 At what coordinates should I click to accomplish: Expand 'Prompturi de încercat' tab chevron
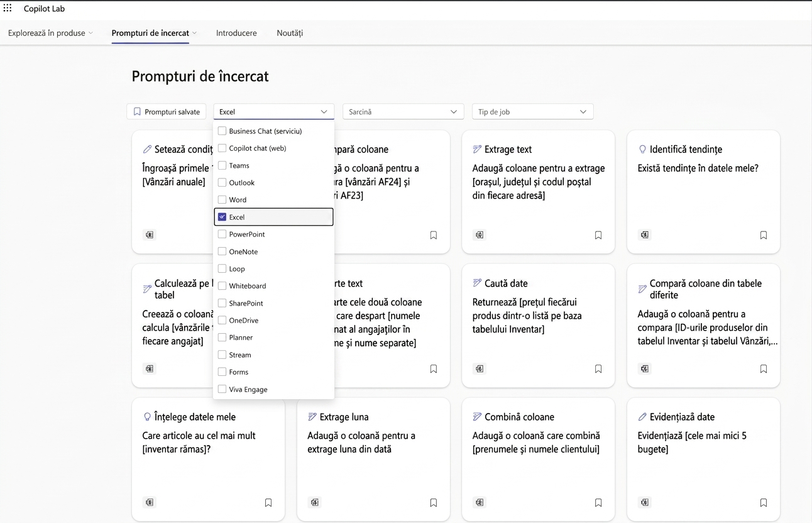point(195,33)
